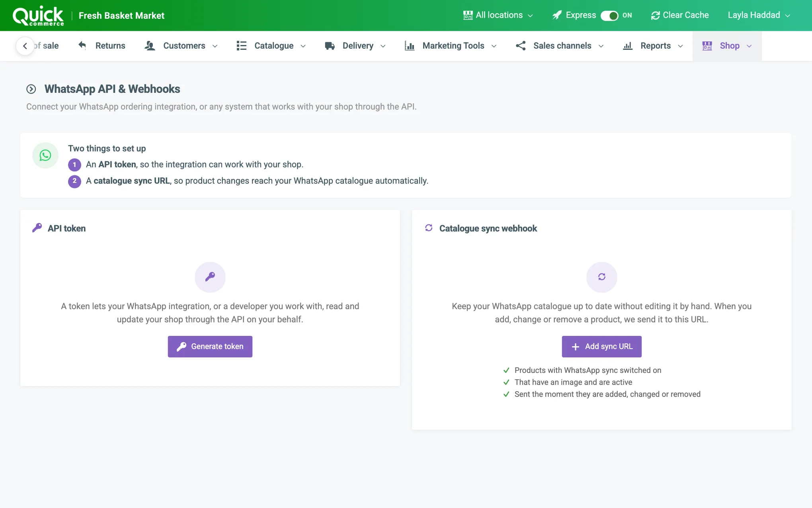Click the Reports bar chart icon

coord(628,45)
